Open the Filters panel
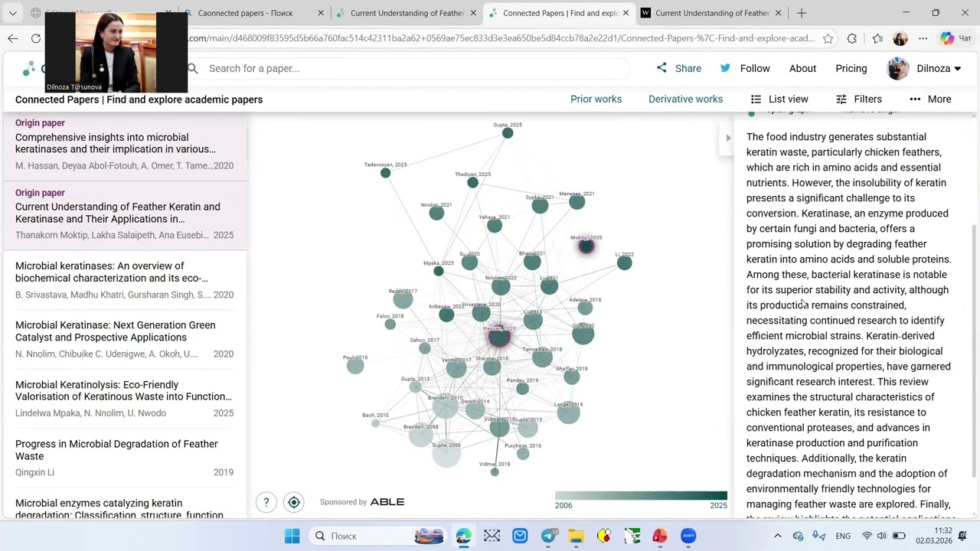The width and height of the screenshot is (980, 551). (x=859, y=99)
